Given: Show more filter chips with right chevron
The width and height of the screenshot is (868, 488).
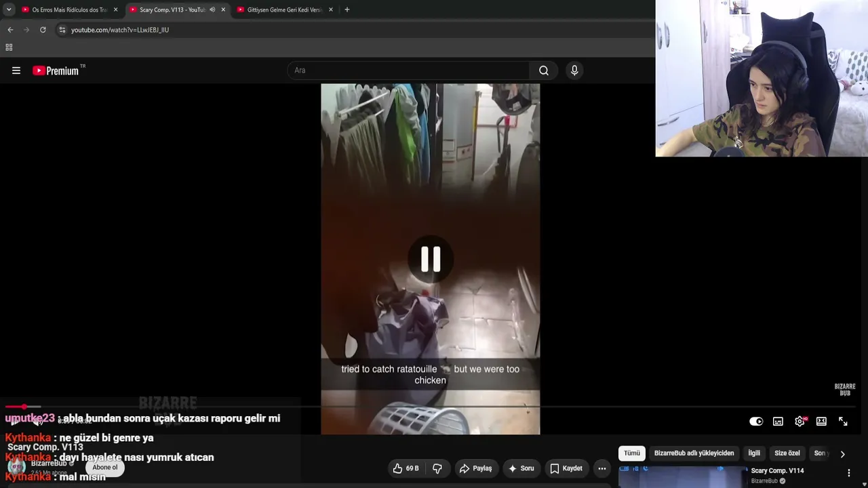Looking at the screenshot, I should pyautogui.click(x=842, y=454).
